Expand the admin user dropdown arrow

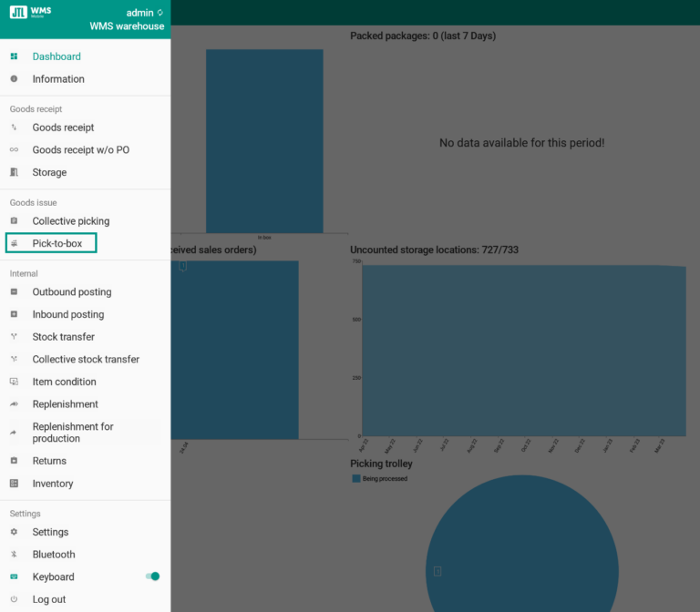[x=160, y=13]
